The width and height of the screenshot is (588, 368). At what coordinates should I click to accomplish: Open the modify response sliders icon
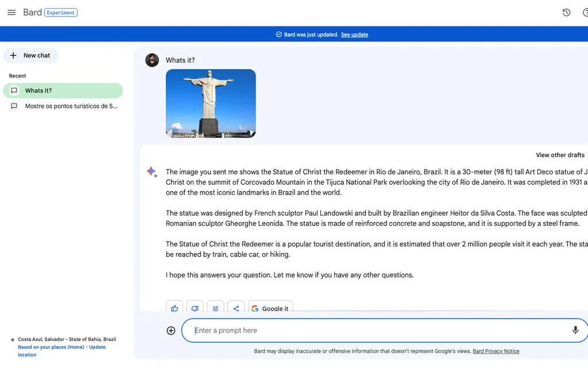215,308
